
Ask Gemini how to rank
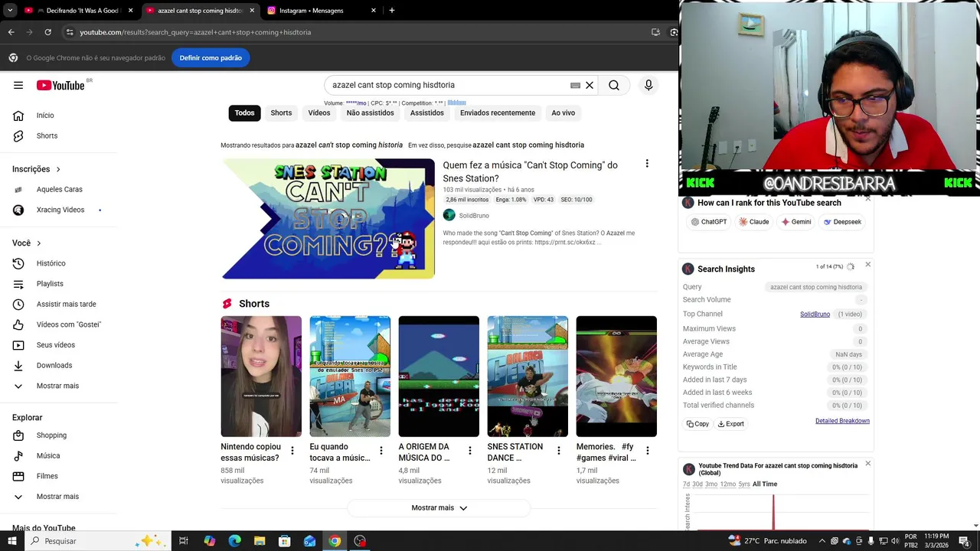click(x=796, y=222)
